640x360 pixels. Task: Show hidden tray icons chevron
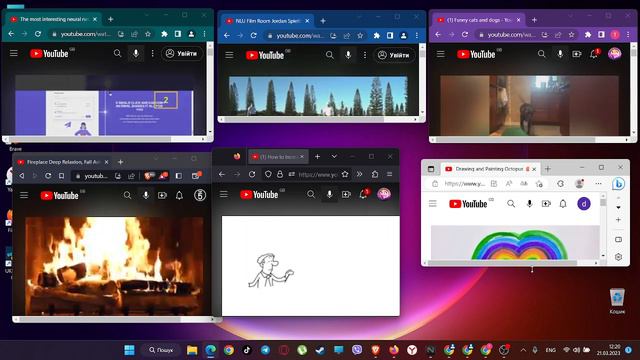tap(523, 350)
